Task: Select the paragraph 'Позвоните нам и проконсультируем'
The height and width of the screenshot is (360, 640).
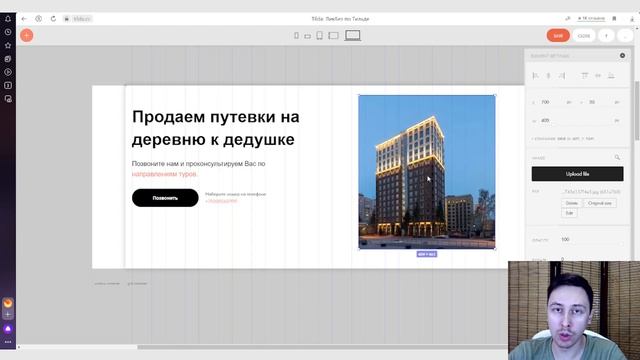Action: pyautogui.click(x=198, y=164)
